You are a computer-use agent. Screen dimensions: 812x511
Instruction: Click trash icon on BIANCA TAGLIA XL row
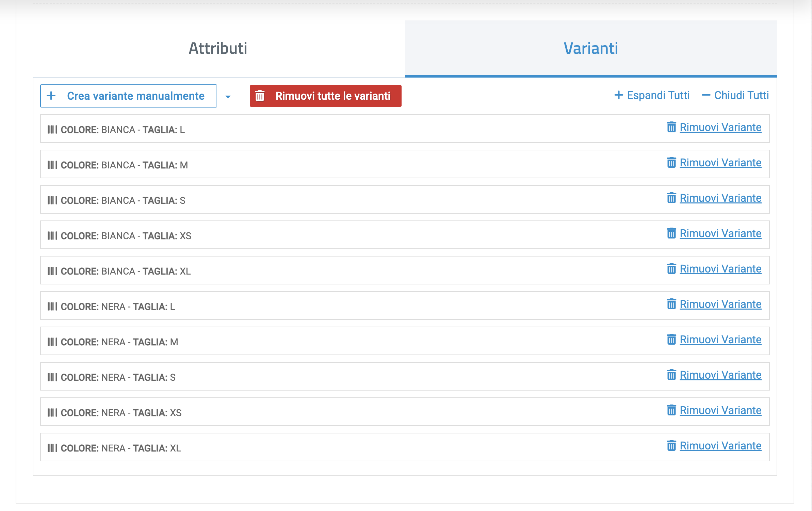tap(671, 268)
